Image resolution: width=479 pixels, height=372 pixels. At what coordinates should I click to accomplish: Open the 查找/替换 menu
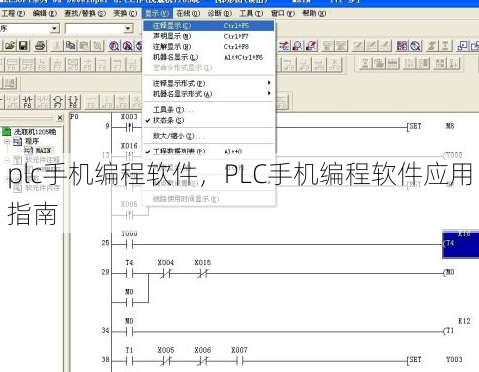tap(85, 13)
